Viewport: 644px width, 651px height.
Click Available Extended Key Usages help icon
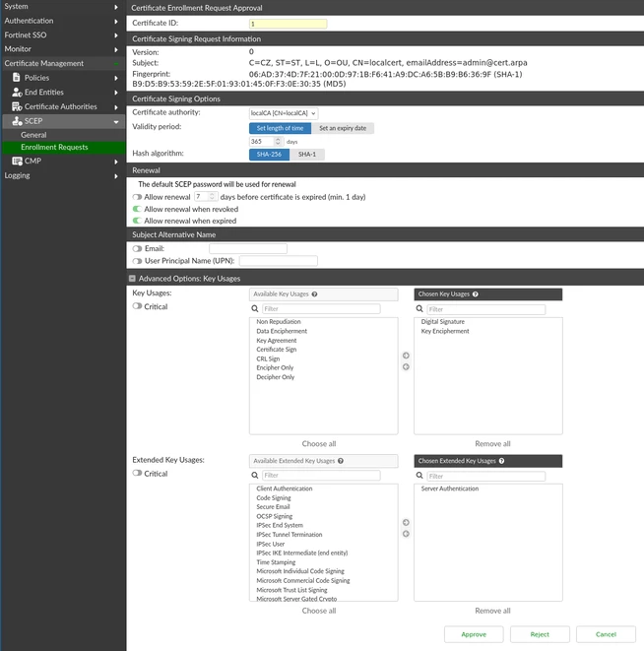click(341, 461)
